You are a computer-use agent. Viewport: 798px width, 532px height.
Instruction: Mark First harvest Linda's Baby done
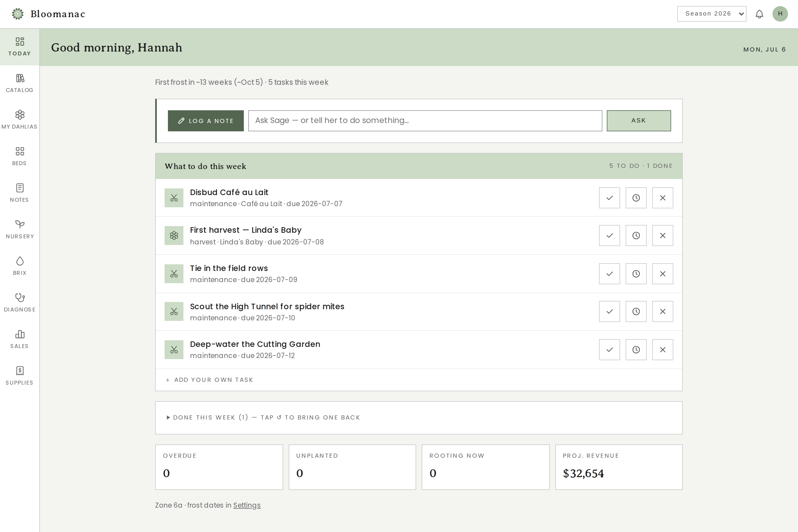click(609, 236)
